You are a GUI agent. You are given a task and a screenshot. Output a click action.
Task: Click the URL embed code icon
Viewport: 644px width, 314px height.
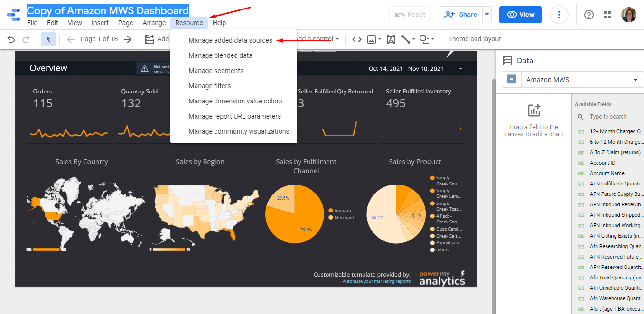pyautogui.click(x=357, y=39)
